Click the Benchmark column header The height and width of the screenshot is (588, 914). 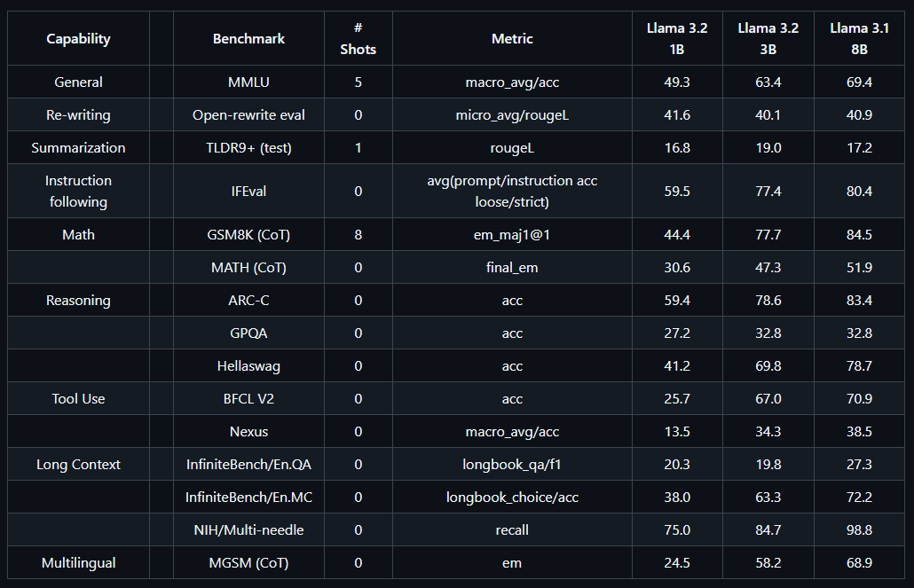[248, 39]
